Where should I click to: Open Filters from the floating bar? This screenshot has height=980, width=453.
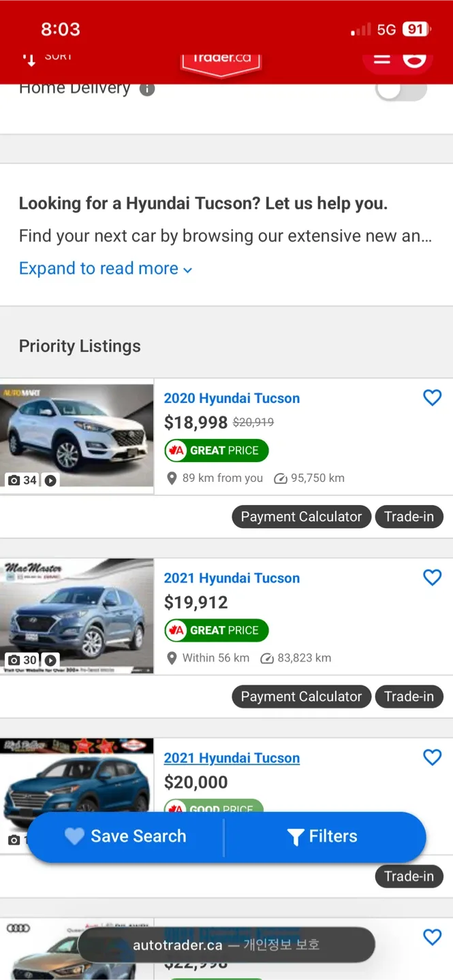click(x=323, y=836)
